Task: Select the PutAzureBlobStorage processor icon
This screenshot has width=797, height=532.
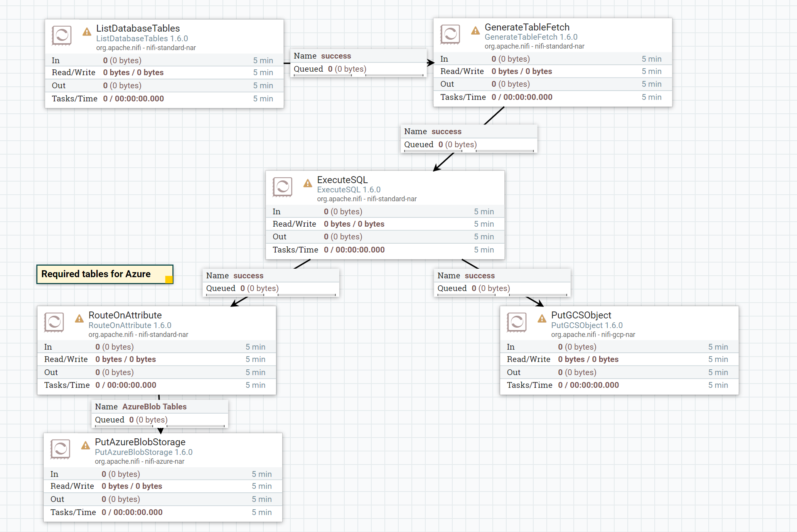Action: tap(60, 450)
